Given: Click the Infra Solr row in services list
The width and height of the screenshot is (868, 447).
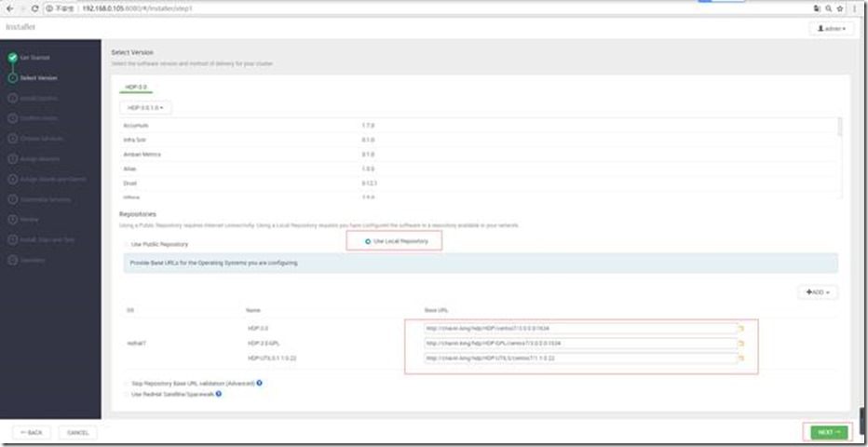Looking at the screenshot, I should 479,140.
